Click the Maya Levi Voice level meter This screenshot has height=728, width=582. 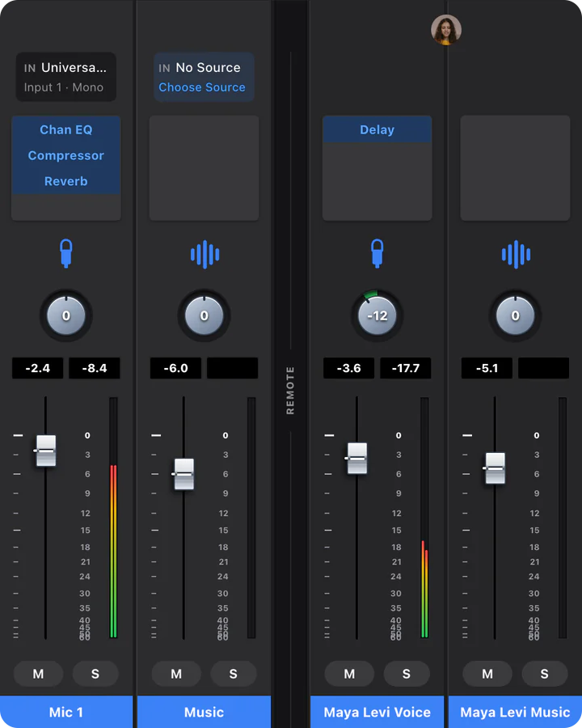click(x=424, y=518)
